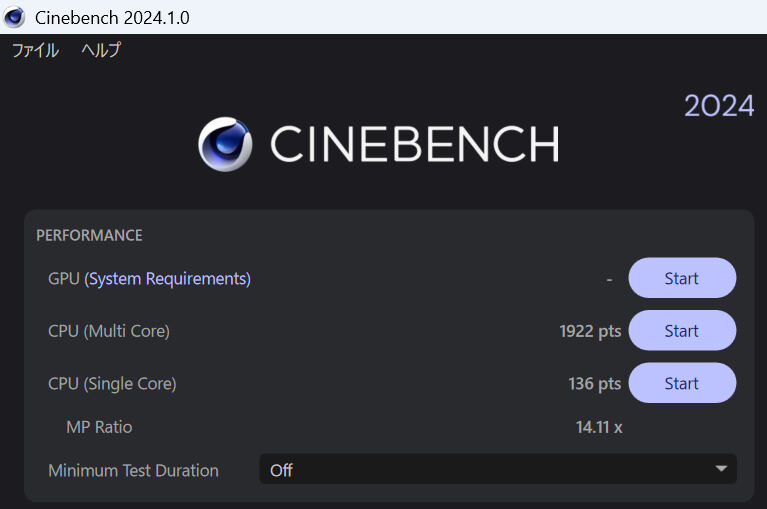Click the 1922 pts multi core score
The height and width of the screenshot is (509, 767).
[590, 331]
